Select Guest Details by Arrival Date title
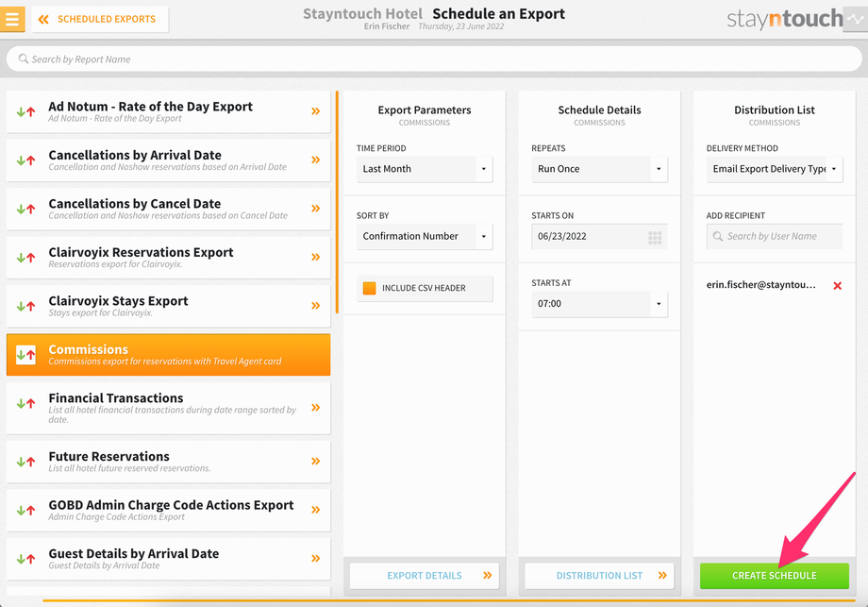This screenshot has width=868, height=607. click(x=133, y=553)
